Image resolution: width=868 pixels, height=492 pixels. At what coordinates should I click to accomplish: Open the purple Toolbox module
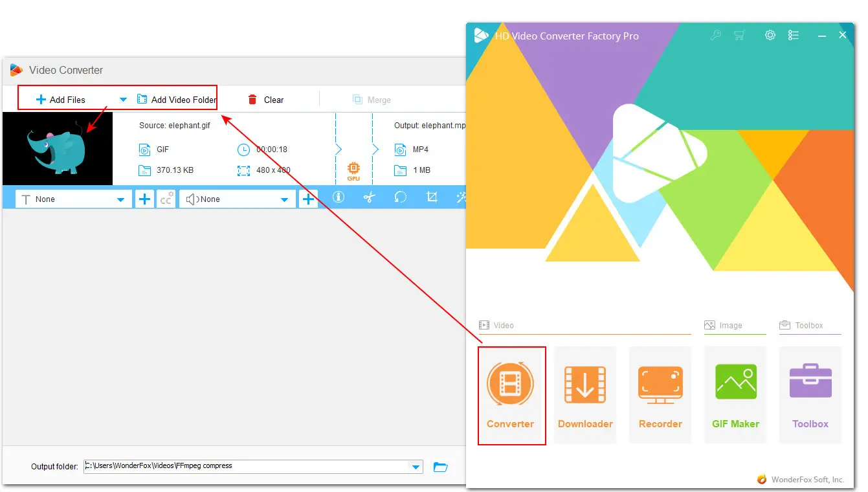pyautogui.click(x=810, y=396)
